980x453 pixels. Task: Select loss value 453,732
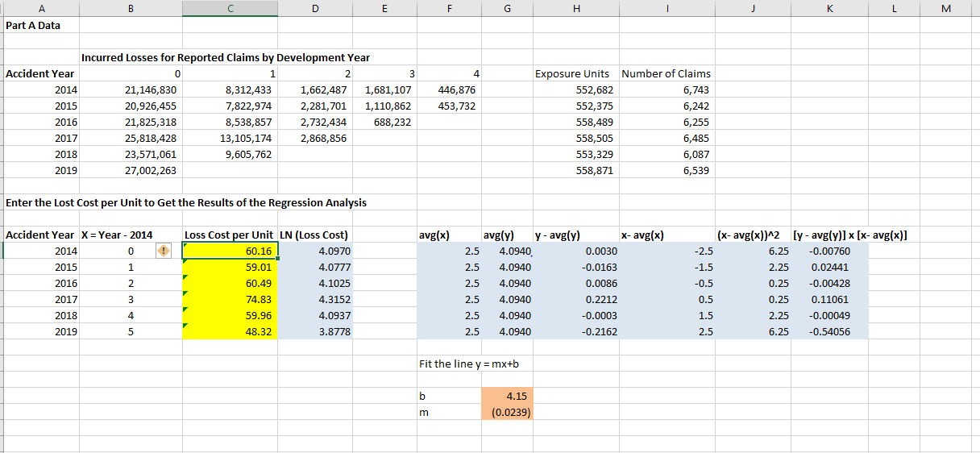(x=456, y=106)
